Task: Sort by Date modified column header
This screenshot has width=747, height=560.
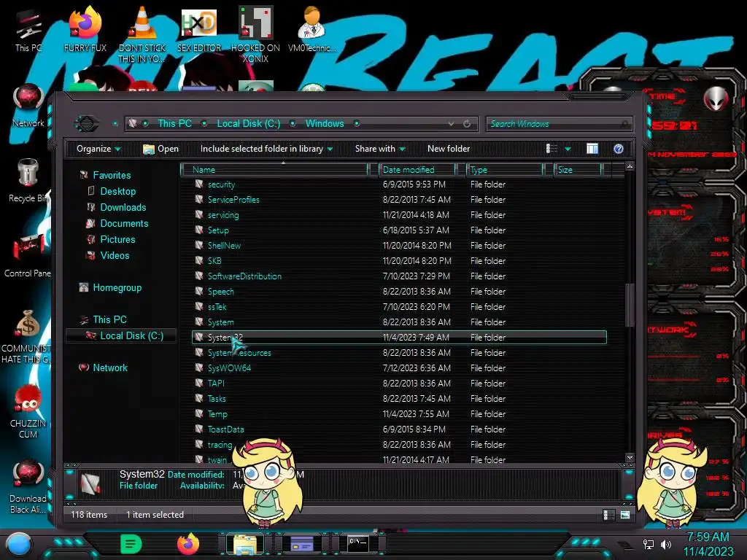Action: tap(417, 169)
